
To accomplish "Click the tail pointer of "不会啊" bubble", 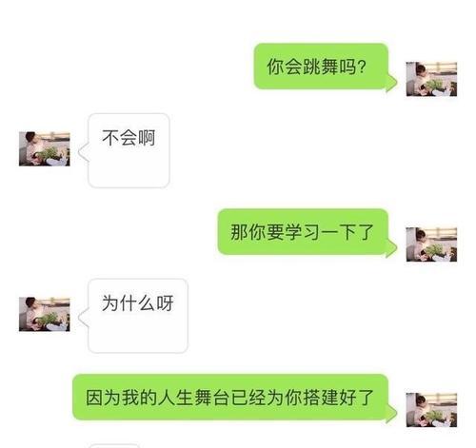I will point(84,152).
